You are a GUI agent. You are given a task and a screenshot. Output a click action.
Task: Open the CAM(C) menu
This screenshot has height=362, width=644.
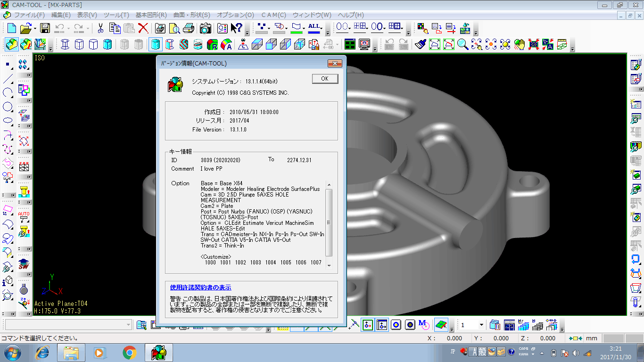coord(273,15)
